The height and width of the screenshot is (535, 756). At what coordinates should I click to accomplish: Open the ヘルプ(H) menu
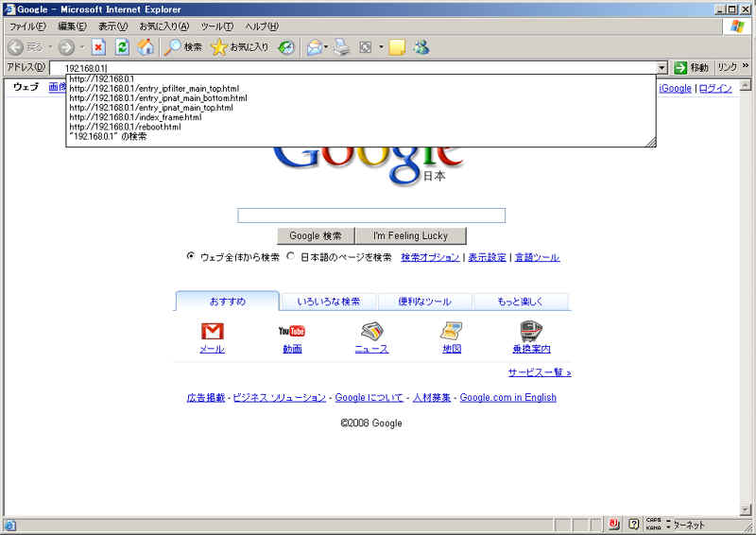pyautogui.click(x=262, y=26)
